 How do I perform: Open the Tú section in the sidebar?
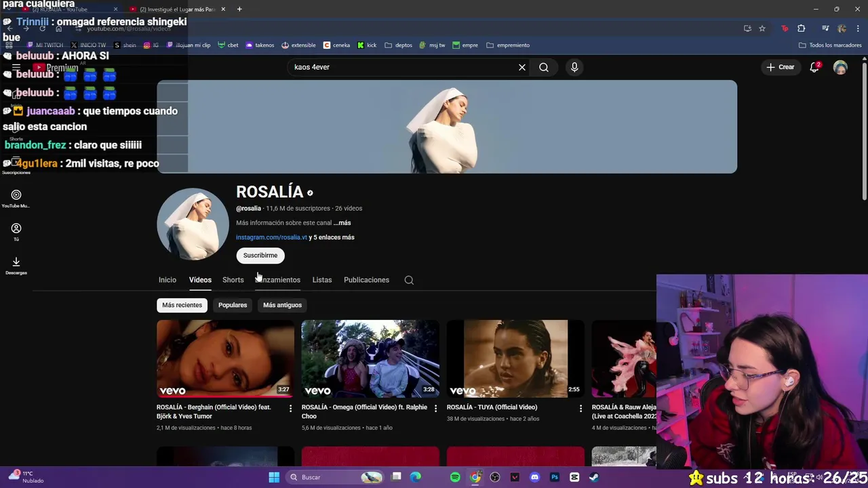click(x=16, y=232)
